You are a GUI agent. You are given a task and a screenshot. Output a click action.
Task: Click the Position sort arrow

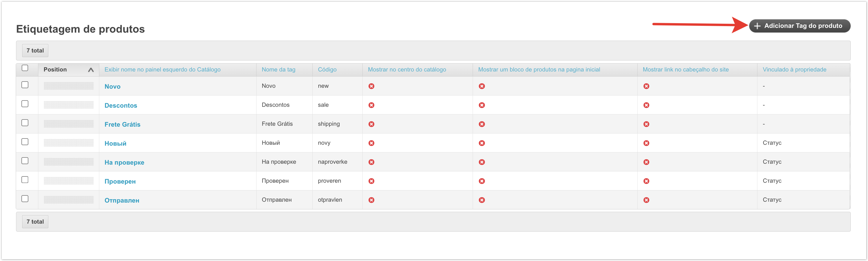pos(91,70)
